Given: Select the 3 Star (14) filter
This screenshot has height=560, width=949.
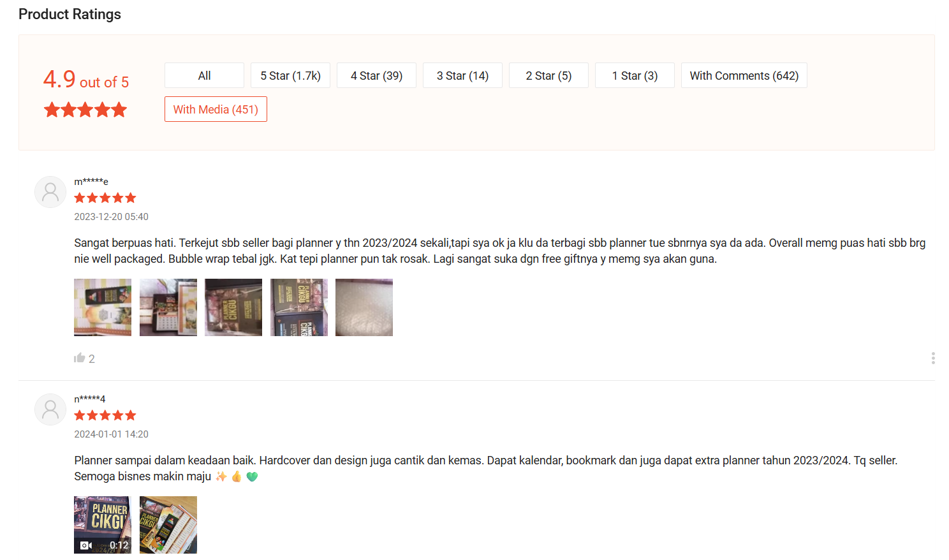Looking at the screenshot, I should click(x=462, y=75).
